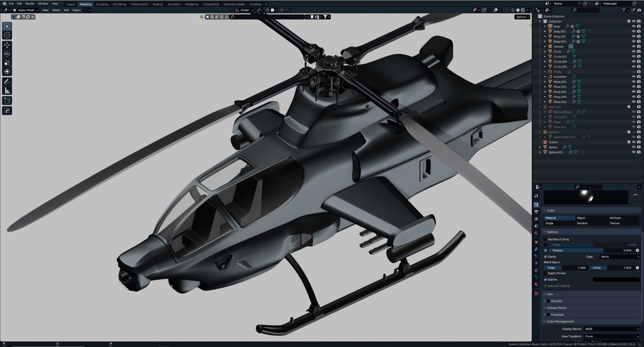Choose Texture color mode
This screenshot has height=347, width=644.
point(624,223)
